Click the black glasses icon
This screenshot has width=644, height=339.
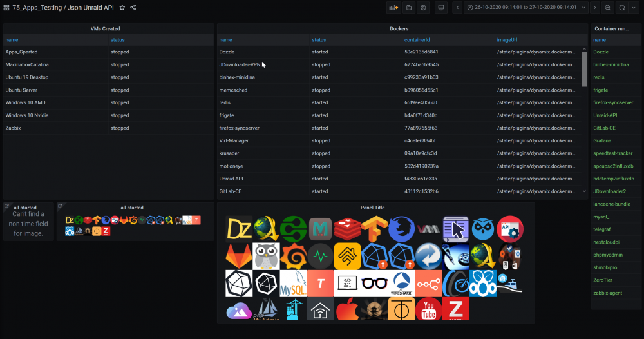[374, 284]
